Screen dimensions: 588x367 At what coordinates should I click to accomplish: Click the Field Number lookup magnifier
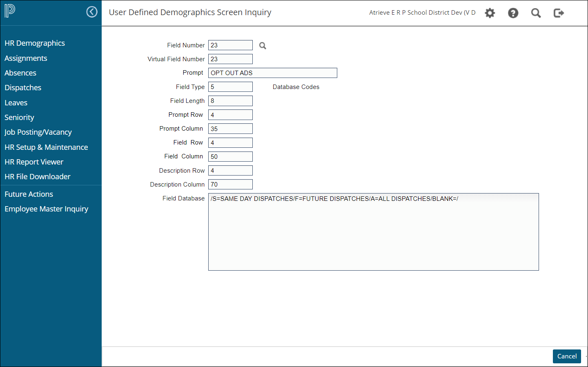[263, 46]
